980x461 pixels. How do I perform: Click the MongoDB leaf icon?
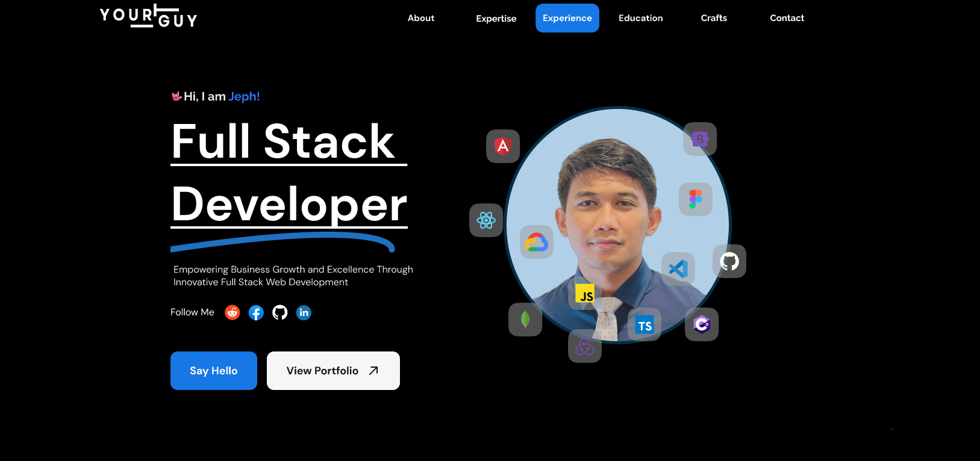[525, 320]
